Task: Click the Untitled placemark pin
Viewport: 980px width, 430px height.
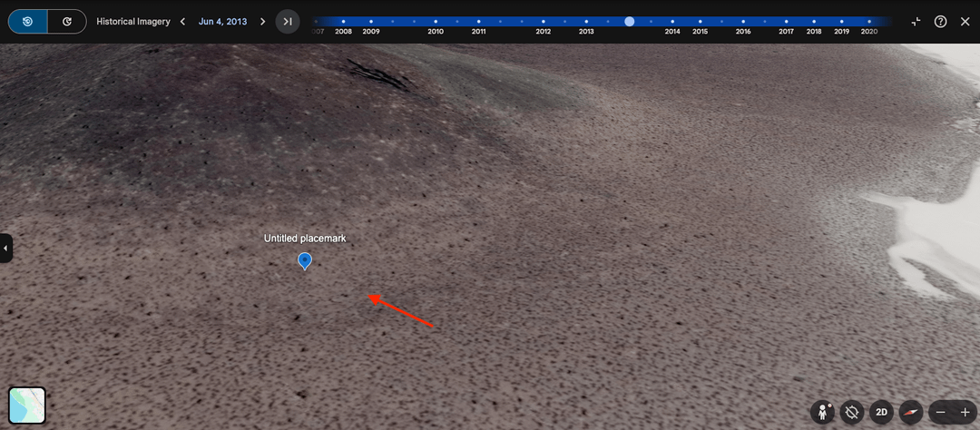Action: 305,261
